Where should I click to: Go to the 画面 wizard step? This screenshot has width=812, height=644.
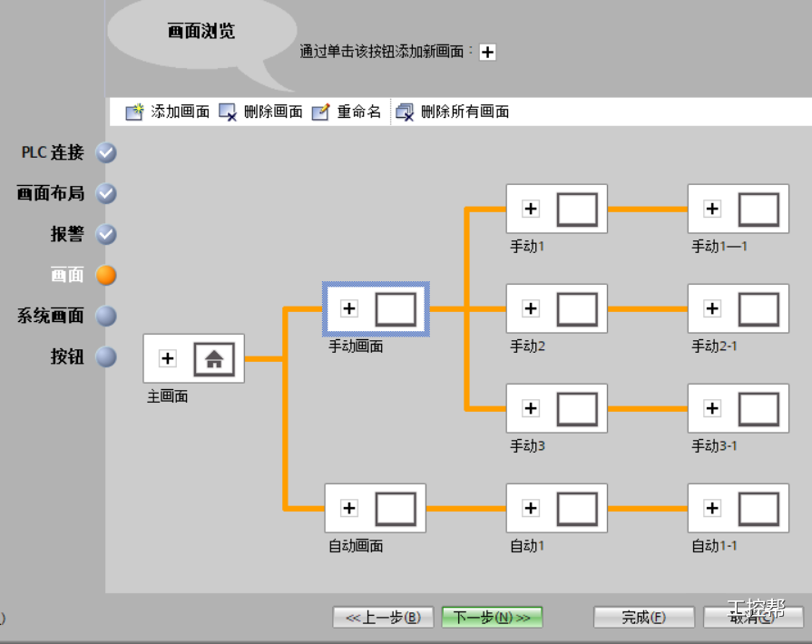coord(67,275)
